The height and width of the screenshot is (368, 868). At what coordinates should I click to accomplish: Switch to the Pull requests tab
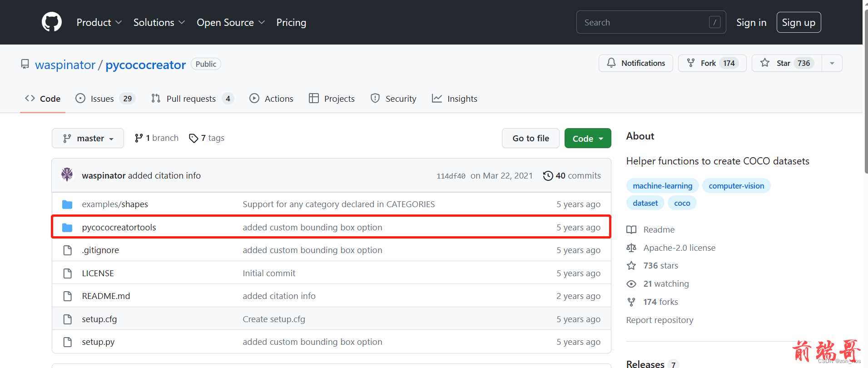pos(193,99)
